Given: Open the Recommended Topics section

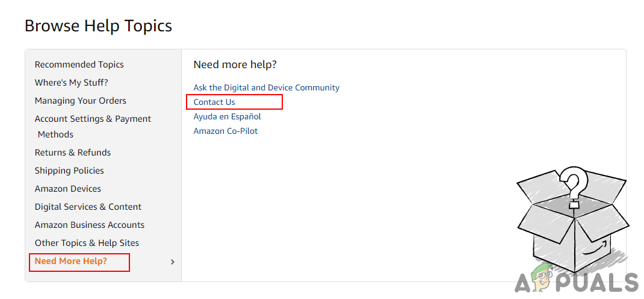Looking at the screenshot, I should (79, 65).
